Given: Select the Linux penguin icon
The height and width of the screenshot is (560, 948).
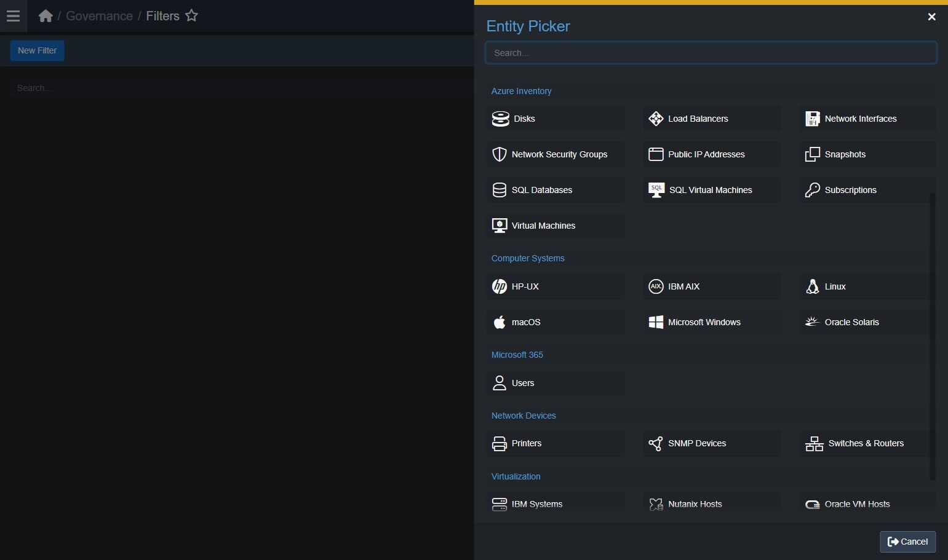Looking at the screenshot, I should (x=813, y=286).
